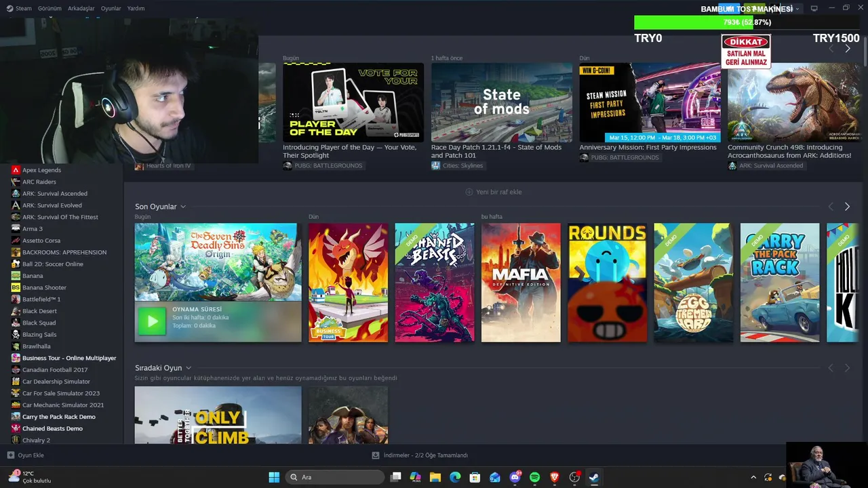The height and width of the screenshot is (488, 868).
Task: Advance the news carousel with right arrow
Action: coord(847,49)
